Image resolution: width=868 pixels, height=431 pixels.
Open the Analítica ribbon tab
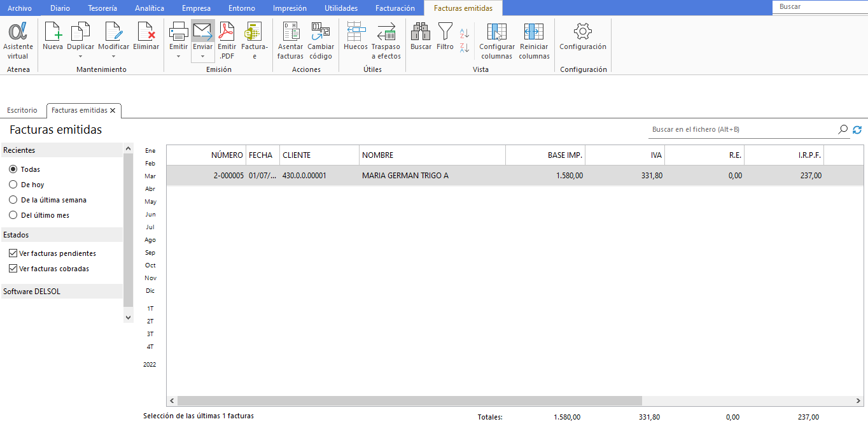[150, 8]
